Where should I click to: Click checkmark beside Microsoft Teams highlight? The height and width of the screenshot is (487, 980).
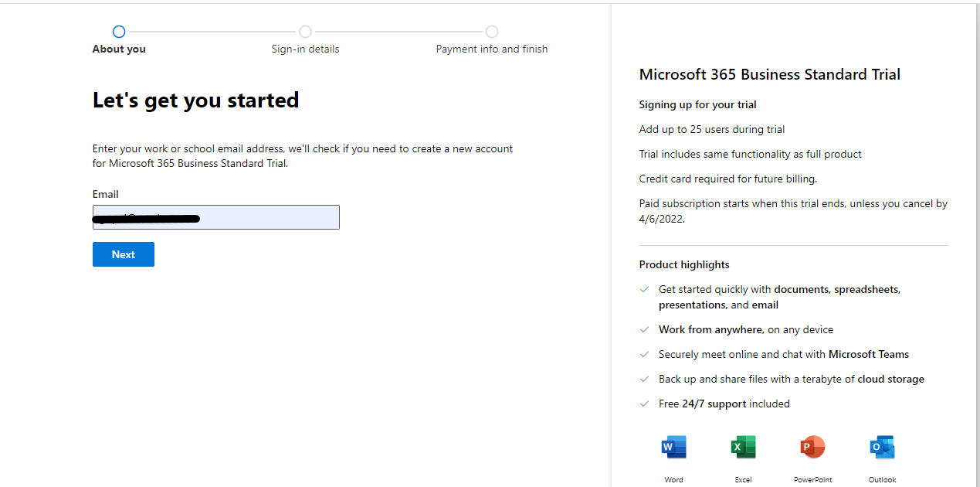[x=644, y=354]
